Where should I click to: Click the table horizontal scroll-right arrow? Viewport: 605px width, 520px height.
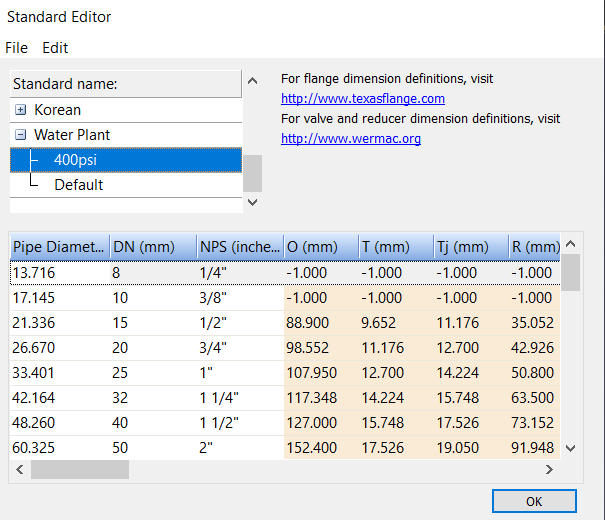point(549,469)
